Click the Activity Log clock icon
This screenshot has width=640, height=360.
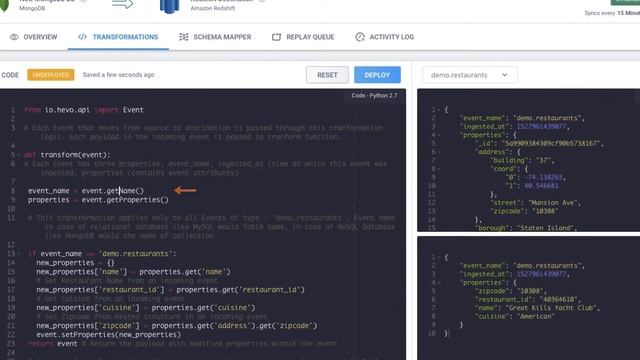tap(360, 37)
